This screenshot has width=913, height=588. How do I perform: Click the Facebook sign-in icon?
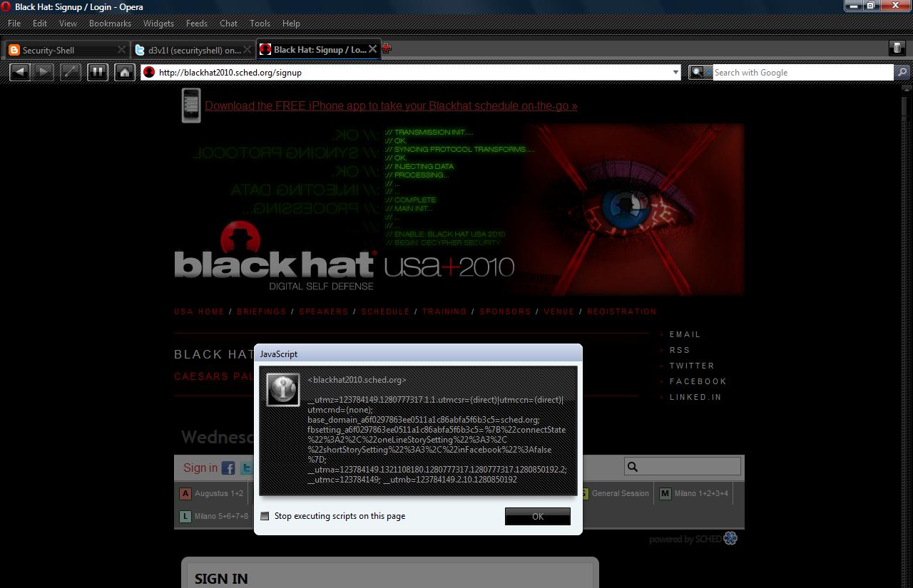pos(228,468)
